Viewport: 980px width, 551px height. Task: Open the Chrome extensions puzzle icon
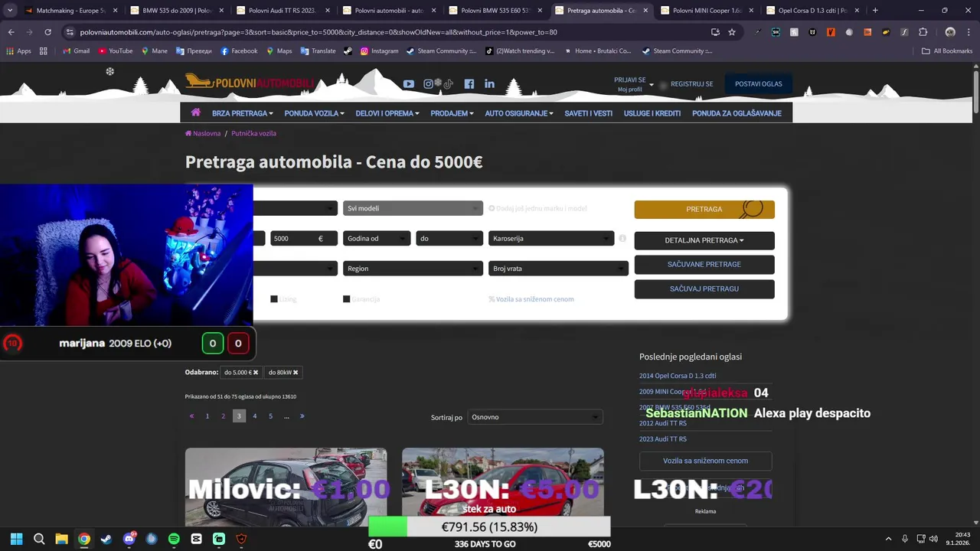(x=923, y=32)
